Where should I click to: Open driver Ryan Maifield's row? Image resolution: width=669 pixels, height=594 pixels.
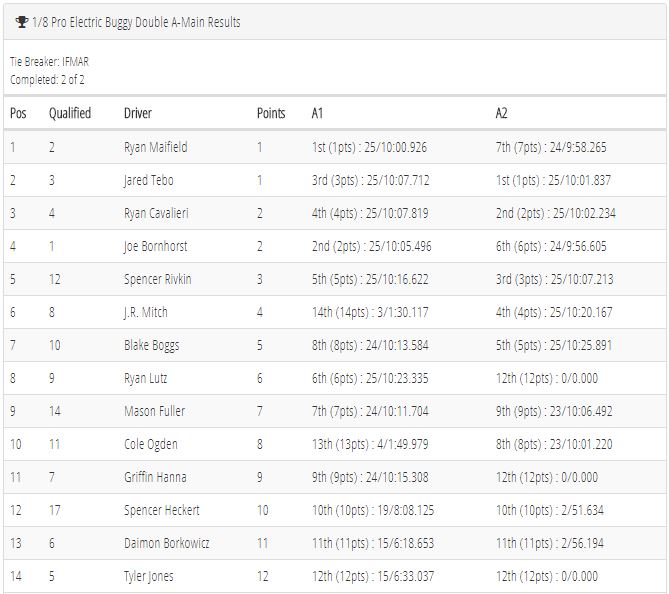point(334,147)
